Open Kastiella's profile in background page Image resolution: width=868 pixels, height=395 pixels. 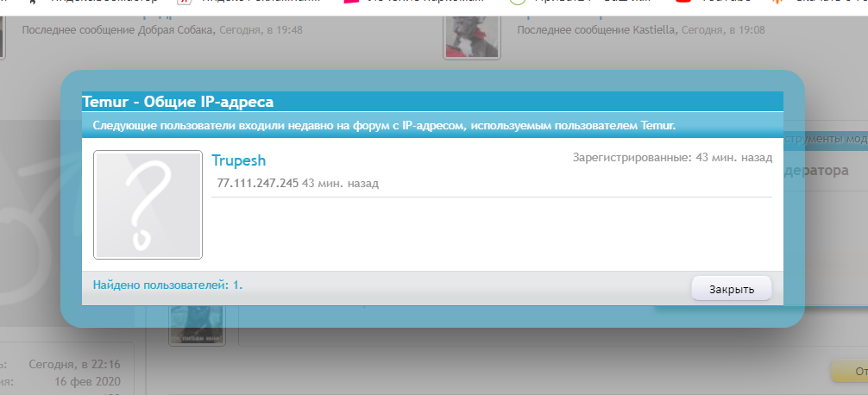pyautogui.click(x=654, y=30)
